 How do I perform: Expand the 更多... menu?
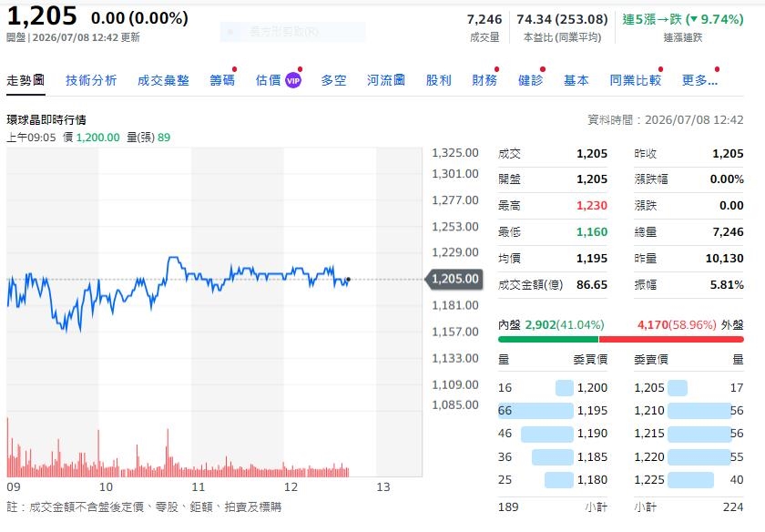tap(699, 80)
